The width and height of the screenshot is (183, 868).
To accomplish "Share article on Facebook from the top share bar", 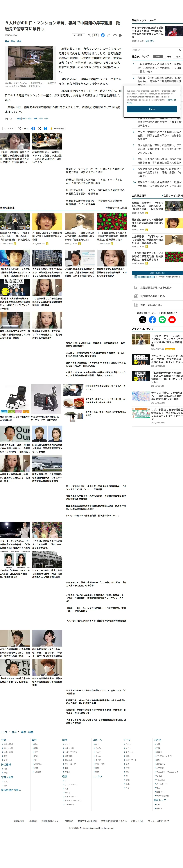I will (x=103, y=35).
